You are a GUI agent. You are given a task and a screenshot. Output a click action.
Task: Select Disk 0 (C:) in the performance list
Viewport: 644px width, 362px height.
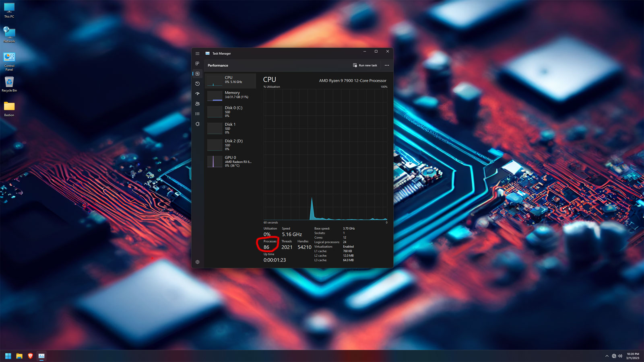[x=231, y=111]
